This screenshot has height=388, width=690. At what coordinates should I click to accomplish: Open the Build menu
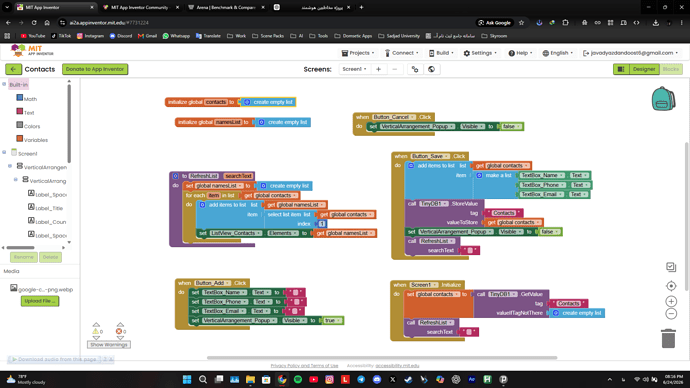click(441, 53)
